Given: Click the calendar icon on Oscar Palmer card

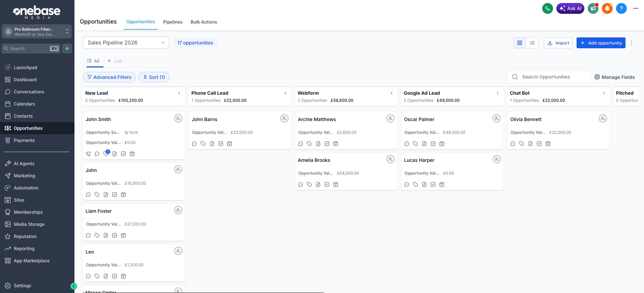Looking at the screenshot, I should pyautogui.click(x=442, y=144).
